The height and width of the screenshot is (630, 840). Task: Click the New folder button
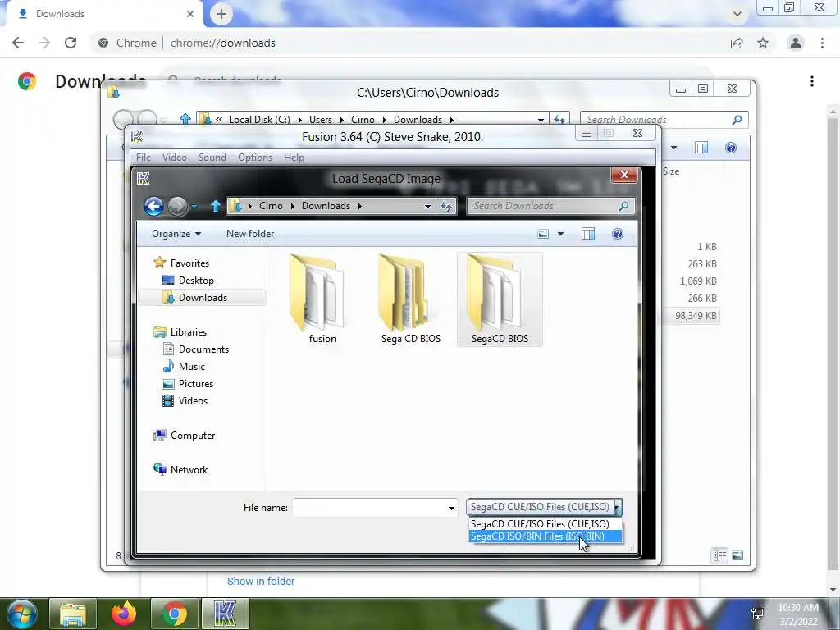[250, 234]
